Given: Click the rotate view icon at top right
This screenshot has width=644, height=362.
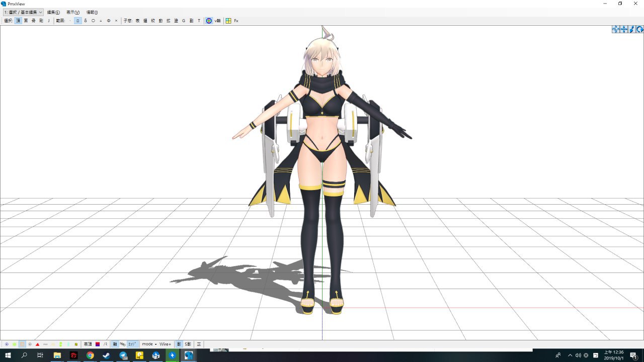Looking at the screenshot, I should 639,30.
